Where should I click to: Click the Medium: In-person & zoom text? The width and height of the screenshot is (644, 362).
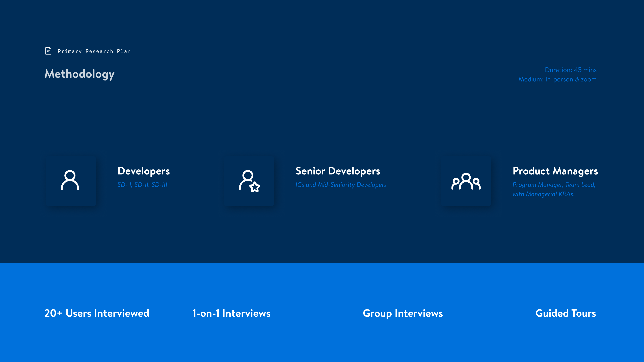coord(557,79)
